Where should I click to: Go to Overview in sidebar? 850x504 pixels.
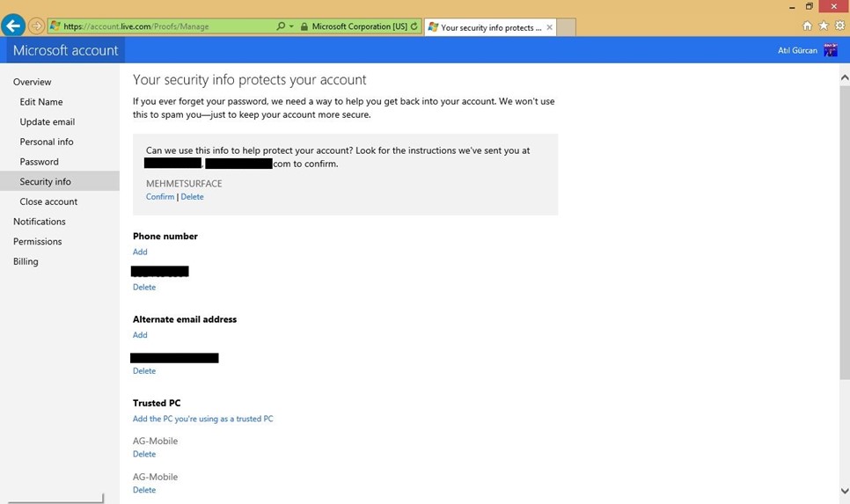[32, 82]
